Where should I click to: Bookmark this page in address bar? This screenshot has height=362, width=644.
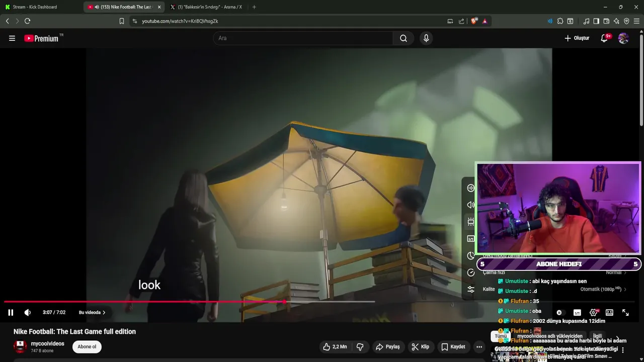122,21
